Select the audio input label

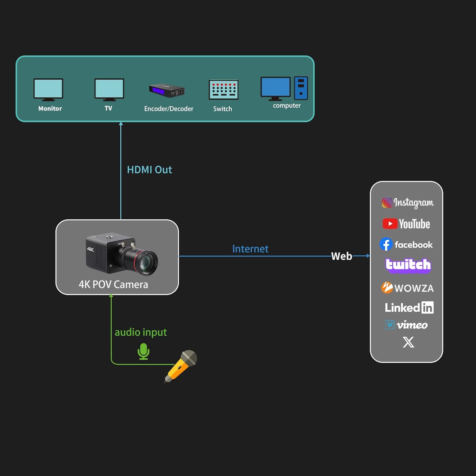pyautogui.click(x=141, y=332)
